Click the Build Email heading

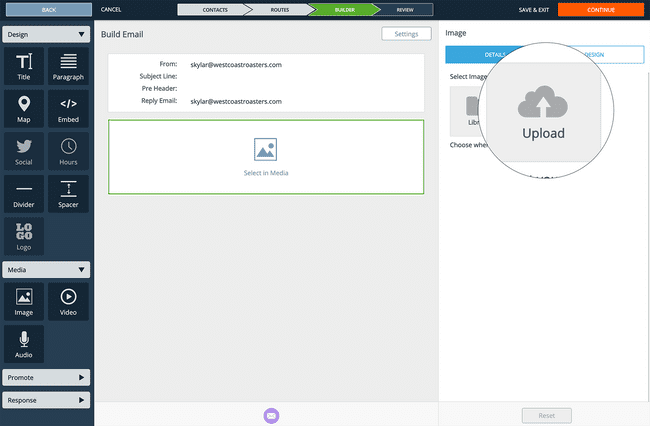point(122,34)
